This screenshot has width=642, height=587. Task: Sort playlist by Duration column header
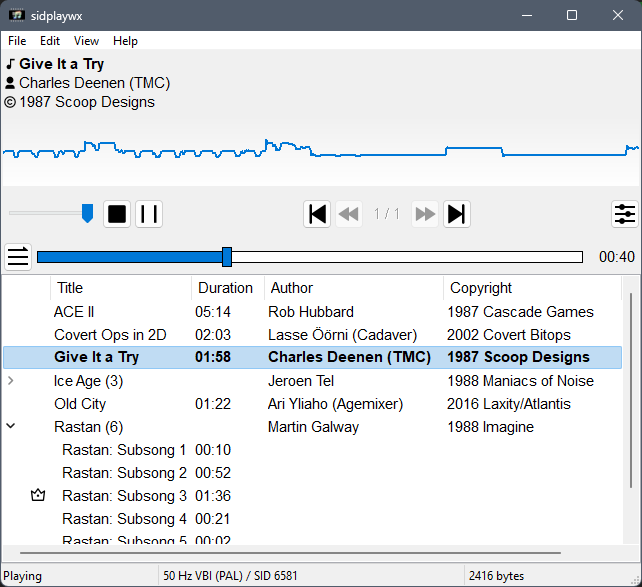(x=228, y=288)
